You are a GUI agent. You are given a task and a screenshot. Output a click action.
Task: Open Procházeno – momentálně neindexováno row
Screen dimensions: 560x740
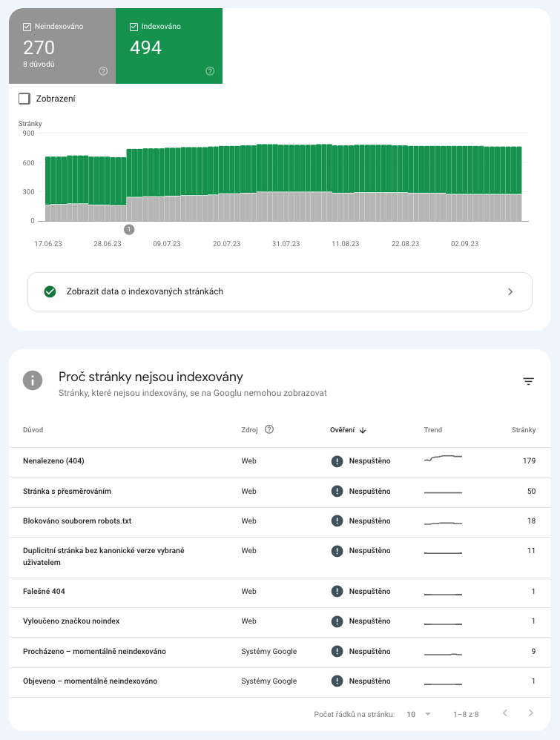tap(280, 651)
